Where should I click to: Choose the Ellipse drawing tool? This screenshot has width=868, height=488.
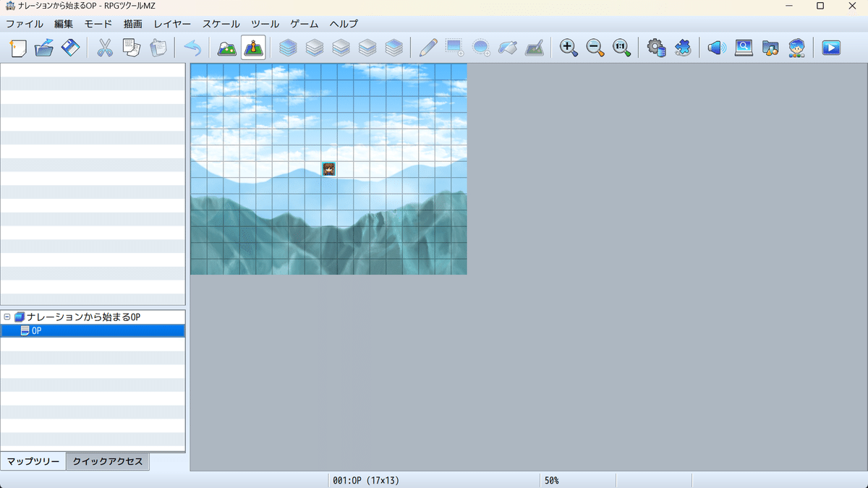(481, 48)
